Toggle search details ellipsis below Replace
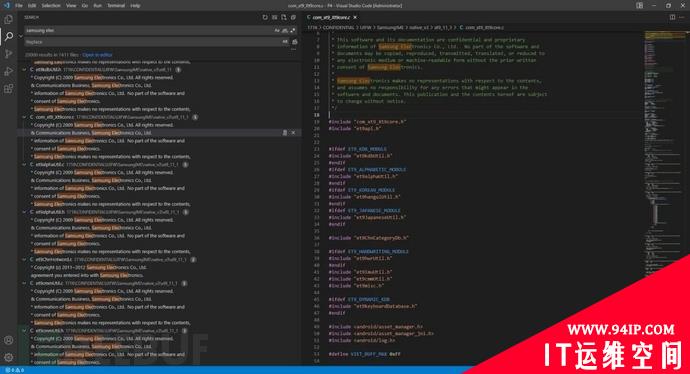The width and height of the screenshot is (690, 374). point(294,49)
